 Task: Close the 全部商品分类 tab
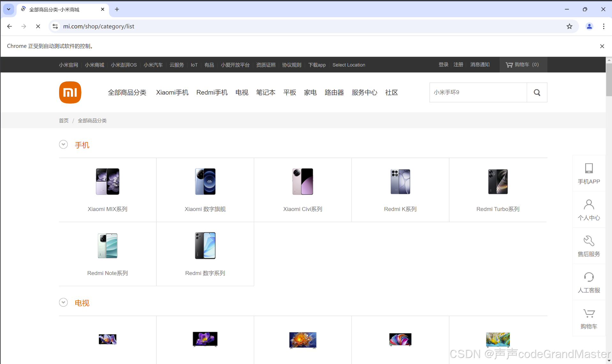click(102, 9)
